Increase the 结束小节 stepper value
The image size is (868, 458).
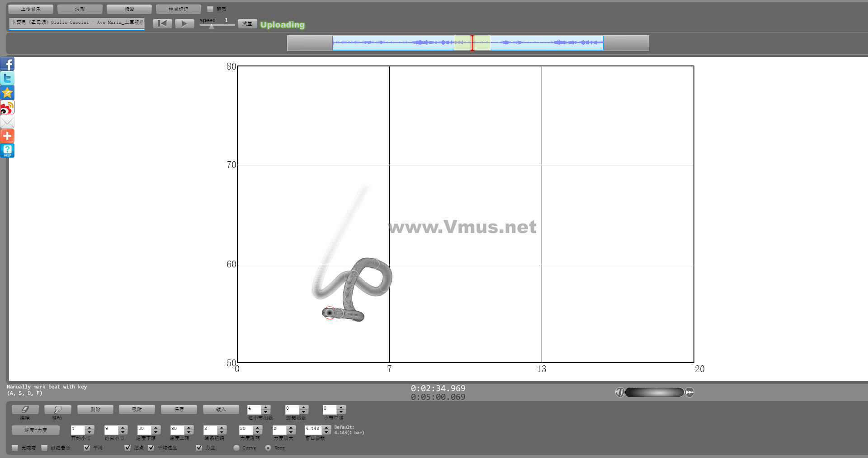[x=123, y=427]
